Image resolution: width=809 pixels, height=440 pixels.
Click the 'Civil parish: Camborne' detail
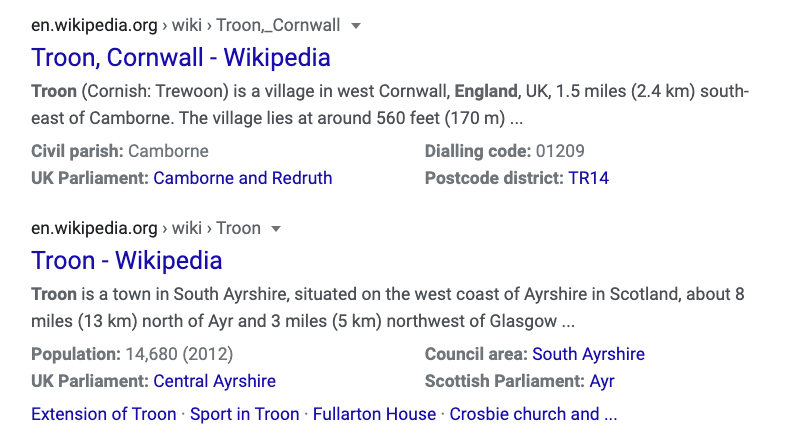coord(120,152)
